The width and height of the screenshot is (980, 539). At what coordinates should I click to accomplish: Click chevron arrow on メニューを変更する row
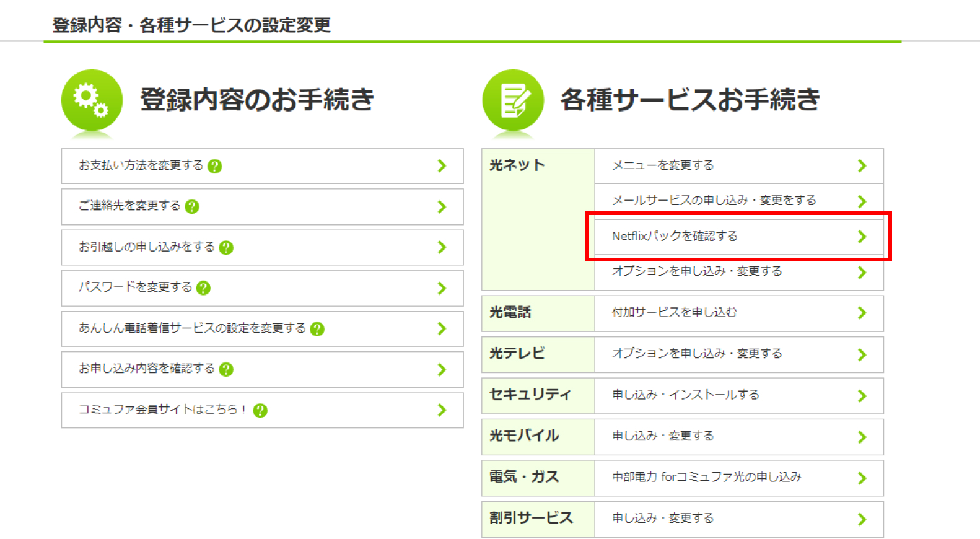862,165
